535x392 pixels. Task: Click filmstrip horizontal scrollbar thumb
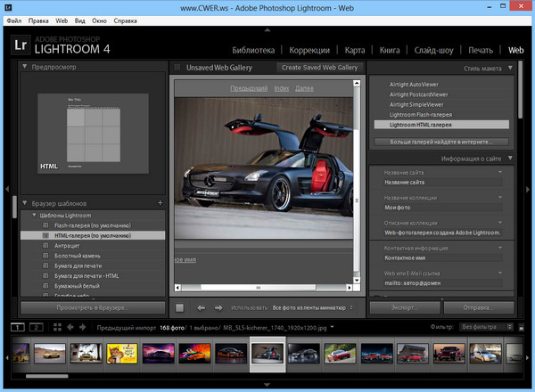click(46, 376)
